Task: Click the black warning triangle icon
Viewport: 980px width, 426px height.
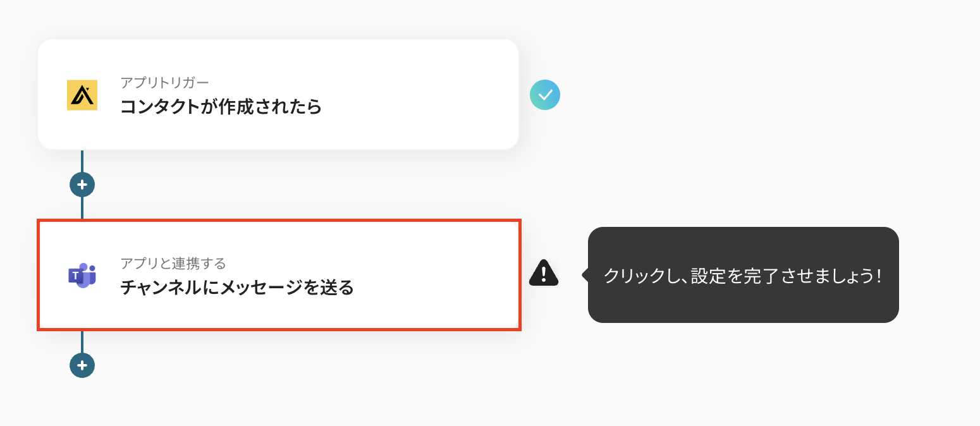Action: [544, 273]
